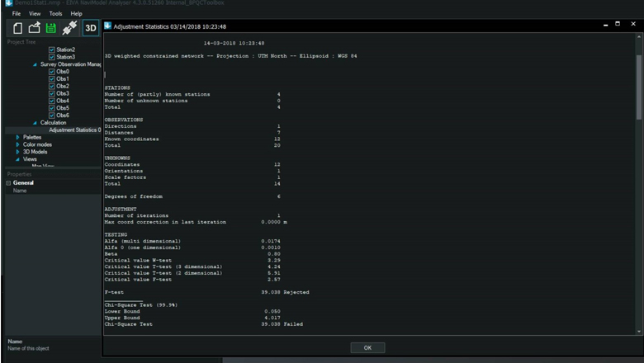Open a file with the folder-arrow toolbar icon

tap(34, 28)
